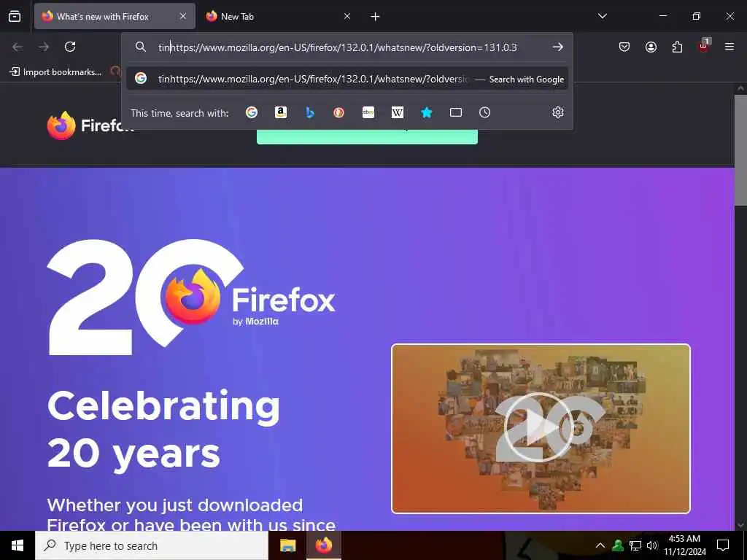747x560 pixels.
Task: Search this time with Google
Action: (x=252, y=112)
